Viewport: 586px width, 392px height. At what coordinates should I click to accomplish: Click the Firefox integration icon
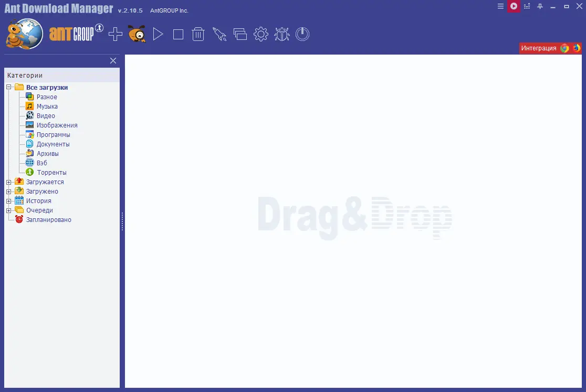(x=576, y=48)
